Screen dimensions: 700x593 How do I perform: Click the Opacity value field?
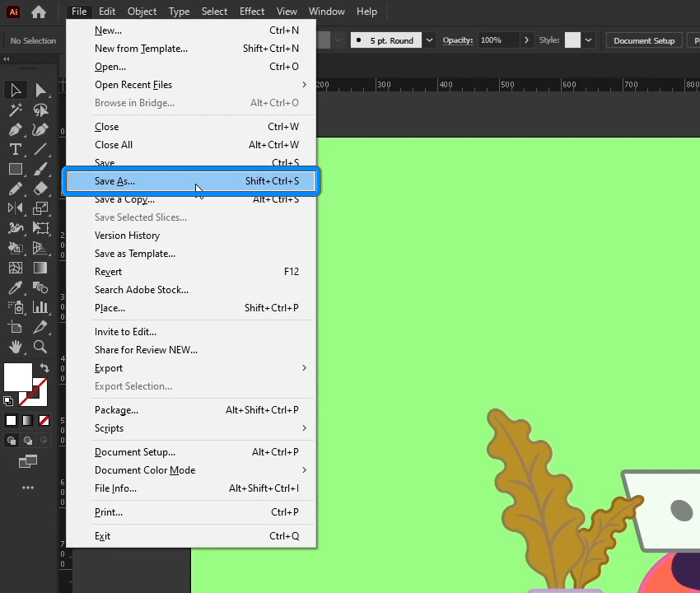coord(497,40)
